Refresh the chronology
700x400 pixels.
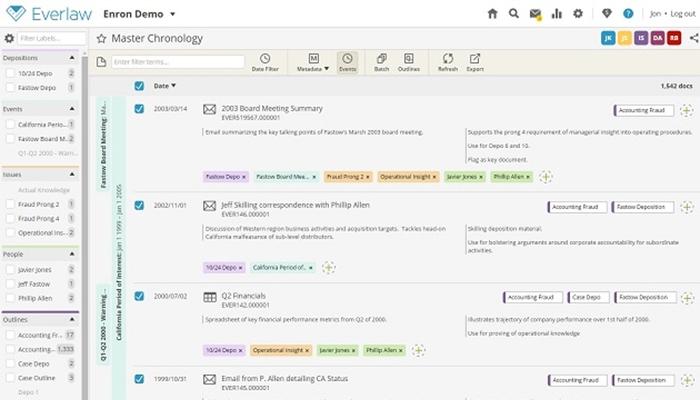448,62
